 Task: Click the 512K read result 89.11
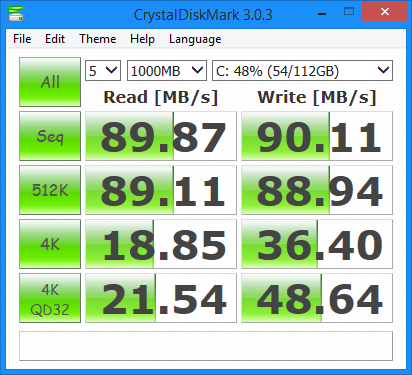coord(161,190)
